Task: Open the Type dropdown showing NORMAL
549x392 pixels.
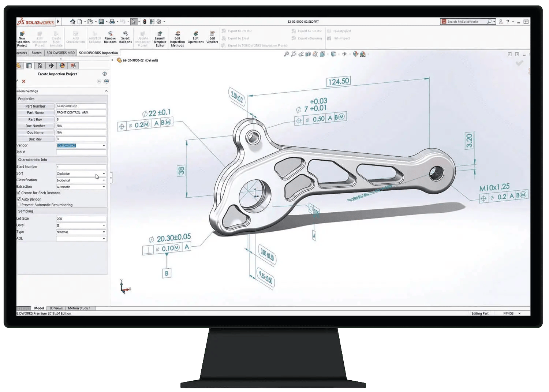Action: click(104, 232)
